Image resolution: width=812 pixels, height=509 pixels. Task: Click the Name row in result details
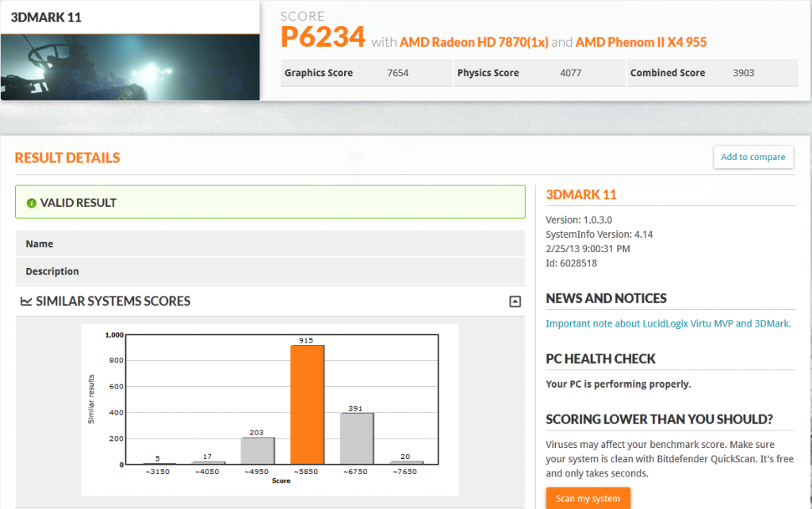click(x=270, y=244)
